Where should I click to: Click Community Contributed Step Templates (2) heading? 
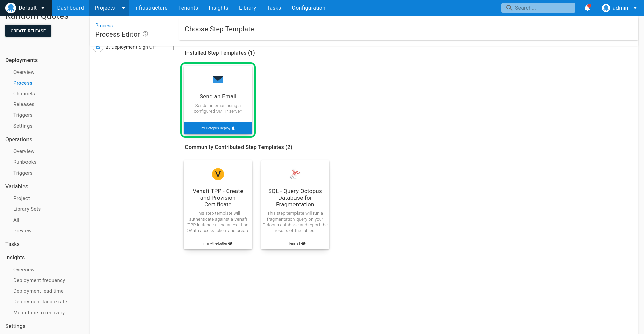tap(238, 147)
